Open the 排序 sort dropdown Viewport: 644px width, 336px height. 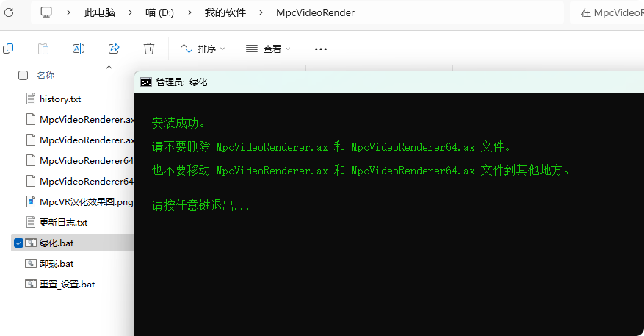tap(203, 49)
